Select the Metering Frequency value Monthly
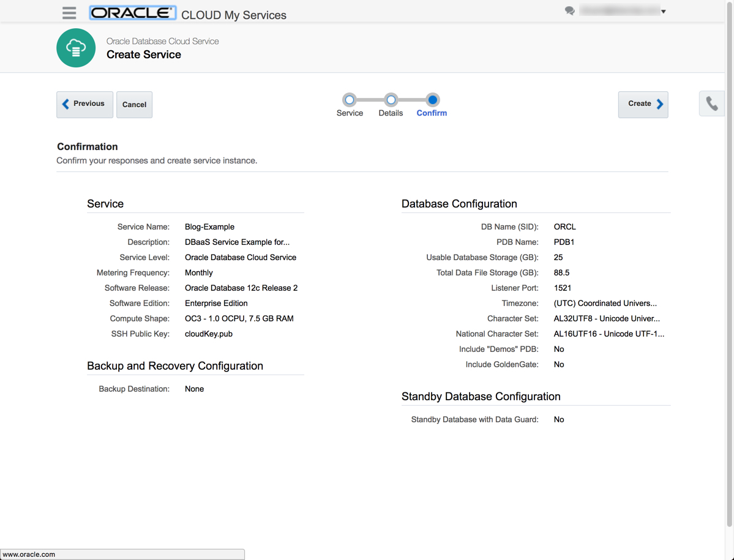Image resolution: width=734 pixels, height=560 pixels. [x=199, y=273]
